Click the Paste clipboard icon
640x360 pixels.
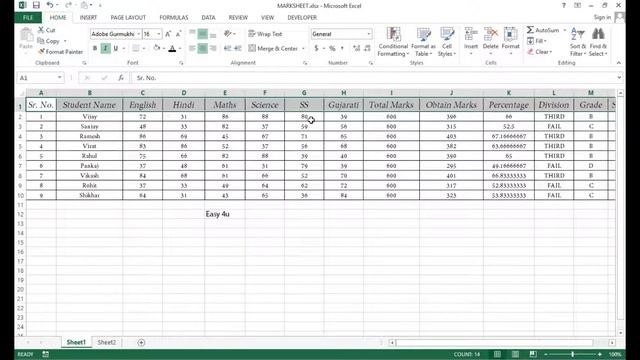[26, 35]
